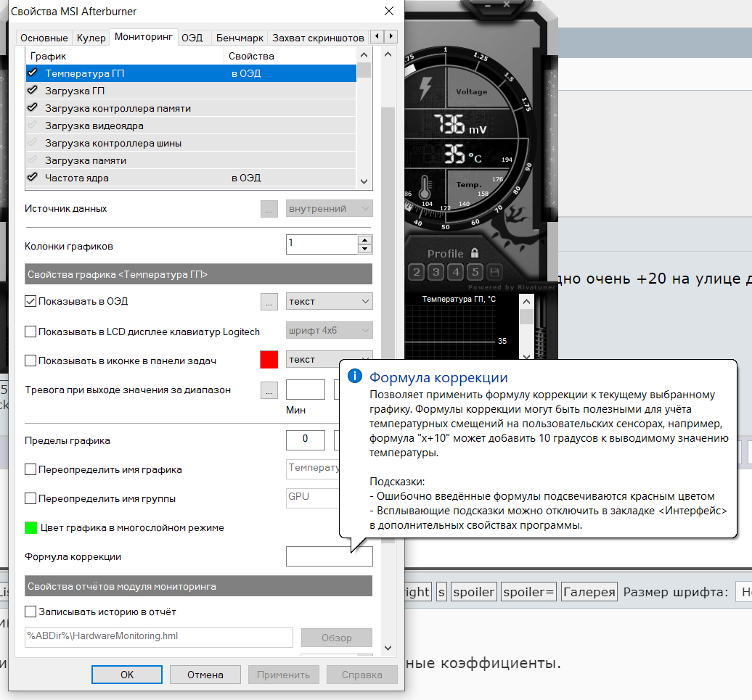
Task: Toggle checkmark for Частота ядра graph
Action: [33, 177]
